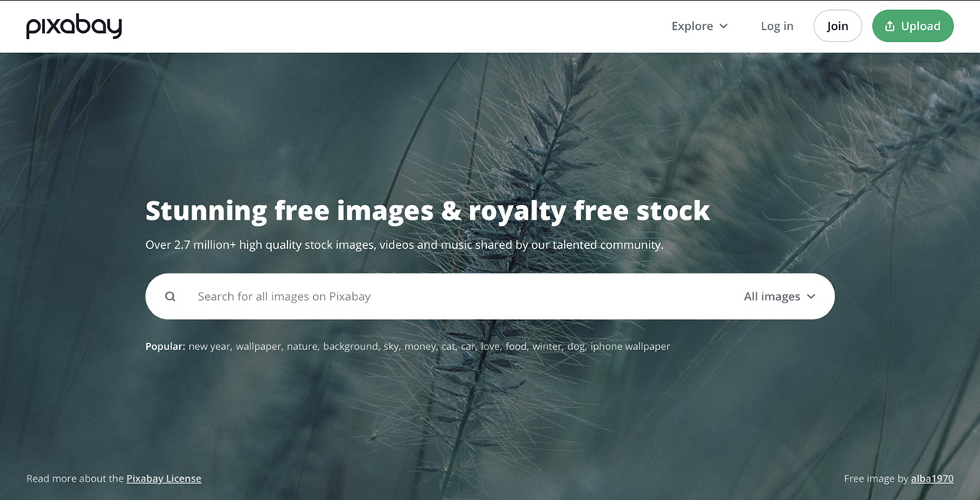Open the Log in page
This screenshot has height=500, width=980.
[x=777, y=26]
